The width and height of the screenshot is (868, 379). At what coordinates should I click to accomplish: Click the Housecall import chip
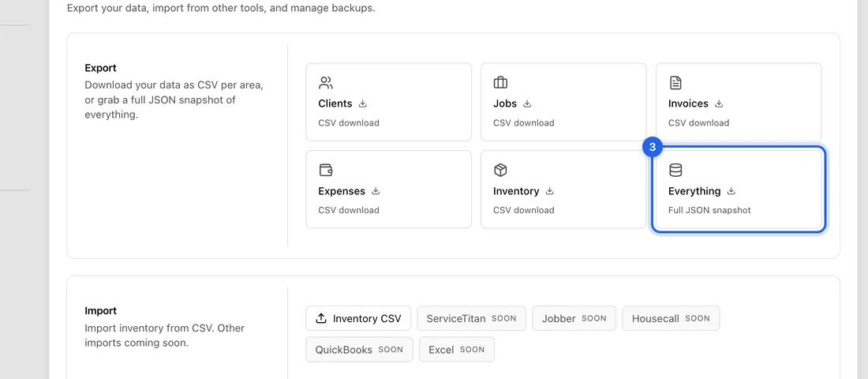[671, 319]
